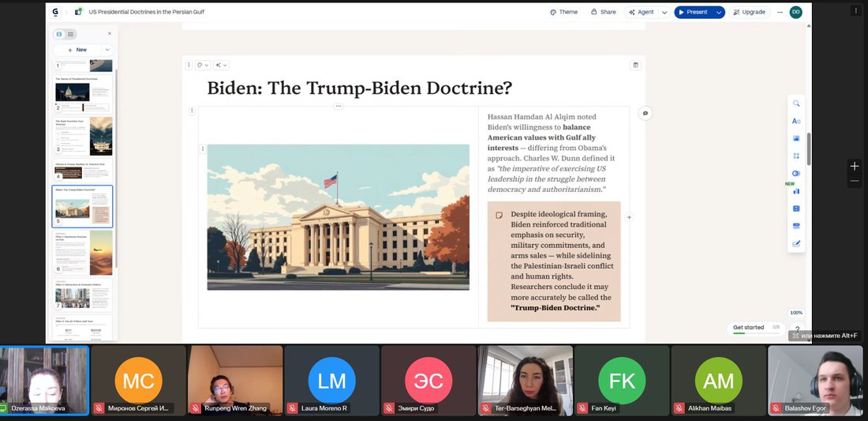Viewport: 868px width, 421px height.
Task: Click the Share button
Action: (603, 12)
